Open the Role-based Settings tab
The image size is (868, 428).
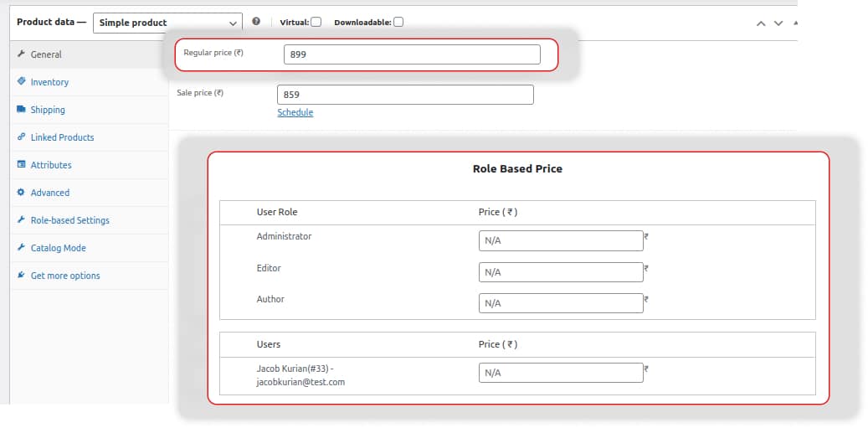pyautogui.click(x=69, y=220)
